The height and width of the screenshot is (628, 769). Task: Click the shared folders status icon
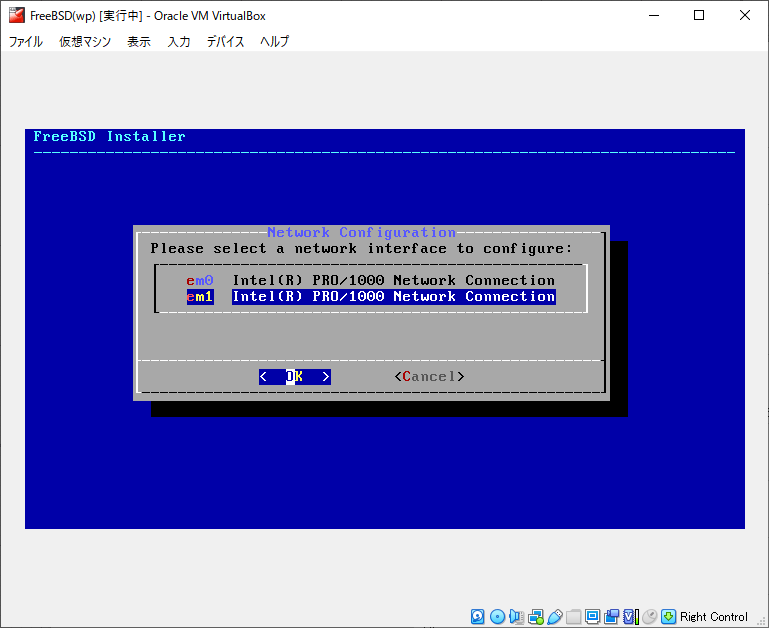tap(573, 616)
